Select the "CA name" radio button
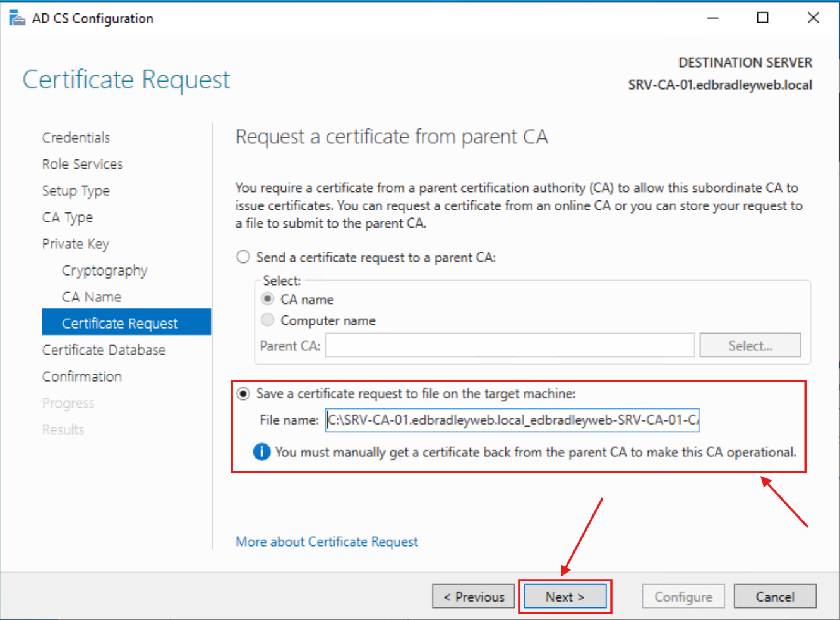The image size is (840, 620). coord(267,299)
